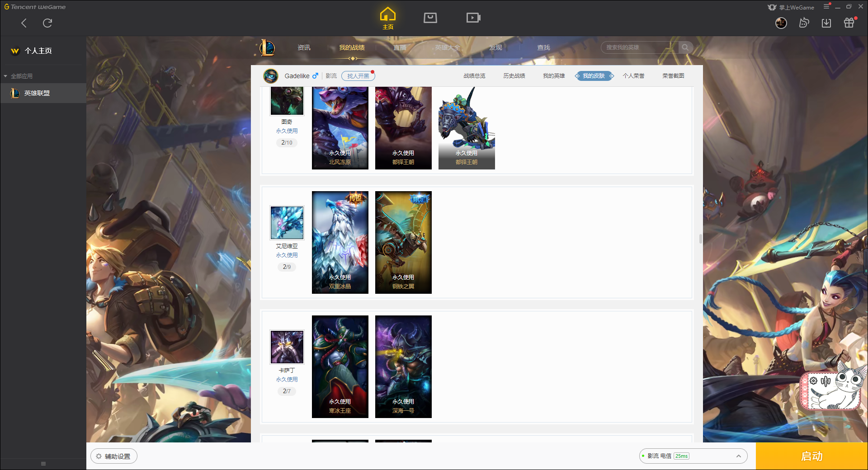Switch to the 战绩总览 tab
Screen dimensions: 868x470
click(x=474, y=76)
